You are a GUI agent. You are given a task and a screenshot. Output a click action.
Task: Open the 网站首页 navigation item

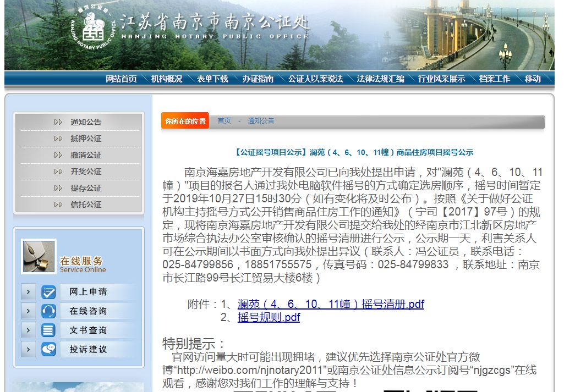(121, 79)
